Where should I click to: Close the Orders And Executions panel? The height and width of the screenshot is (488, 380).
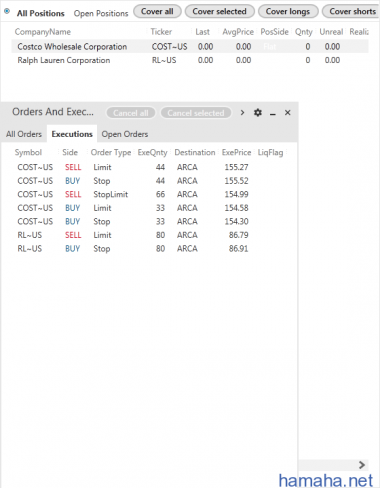288,113
